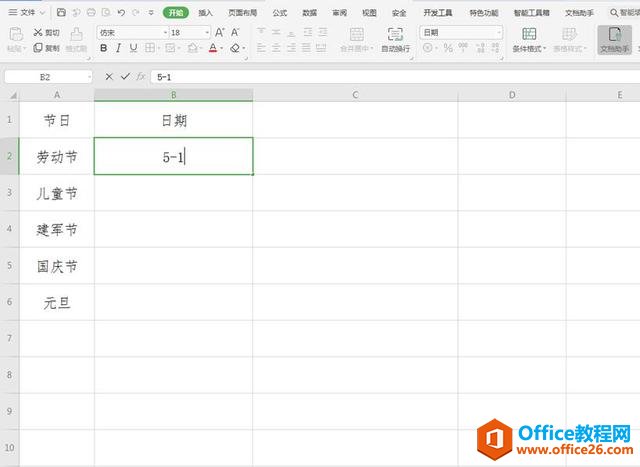Expand the Name Box dropdown arrow
640x467 pixels.
point(89,77)
